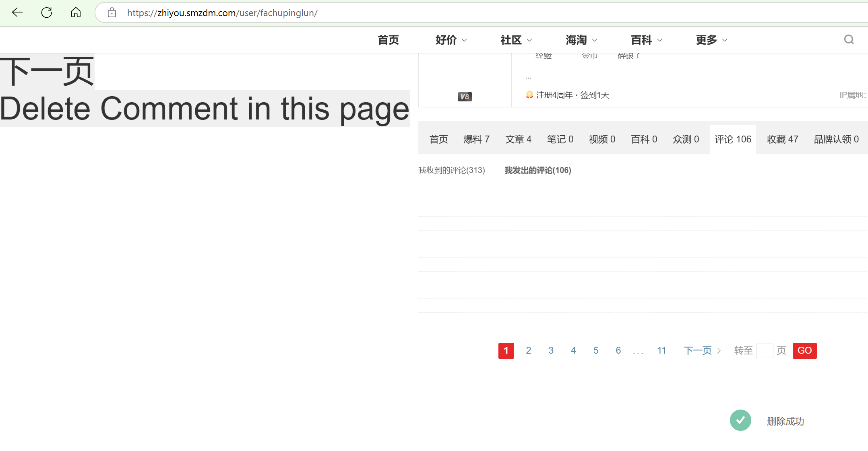Click the browser back arrow
Image resolution: width=868 pixels, height=451 pixels.
click(x=17, y=12)
